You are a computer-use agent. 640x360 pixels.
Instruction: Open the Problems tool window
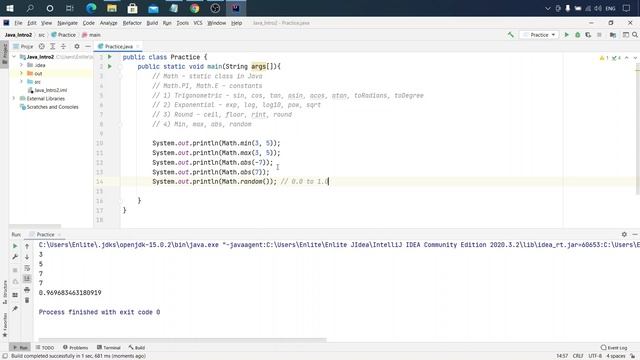point(76,348)
